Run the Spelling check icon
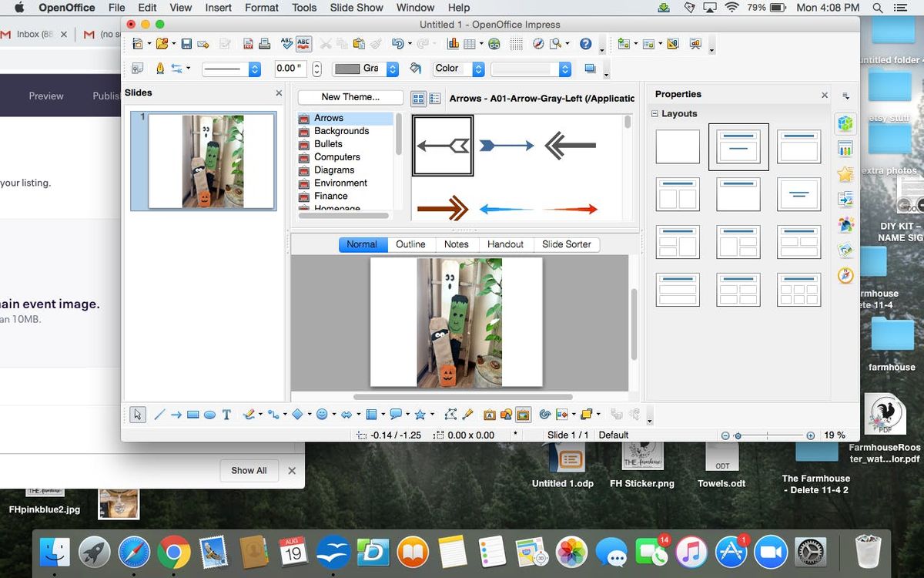The height and width of the screenshot is (578, 924). pyautogui.click(x=286, y=44)
